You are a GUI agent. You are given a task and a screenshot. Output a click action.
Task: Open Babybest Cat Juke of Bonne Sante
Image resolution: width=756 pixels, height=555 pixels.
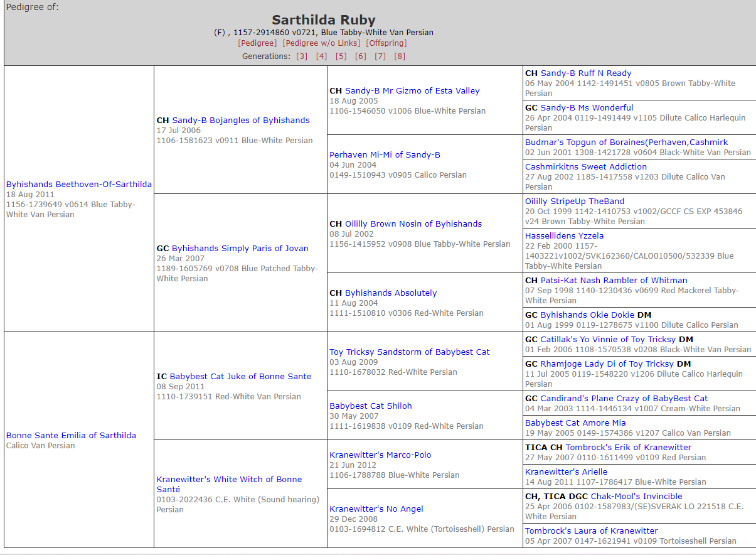tap(240, 377)
